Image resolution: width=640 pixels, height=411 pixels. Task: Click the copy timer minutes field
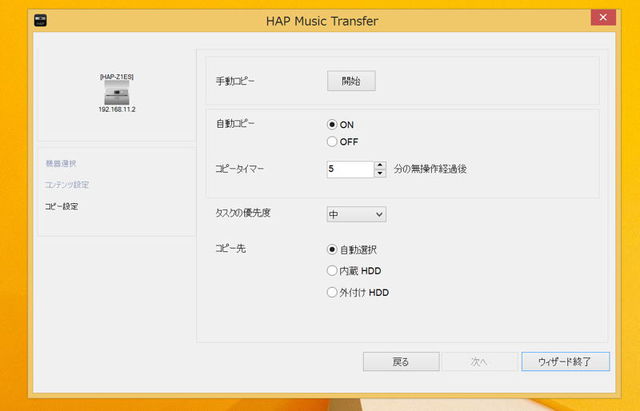pyautogui.click(x=350, y=169)
